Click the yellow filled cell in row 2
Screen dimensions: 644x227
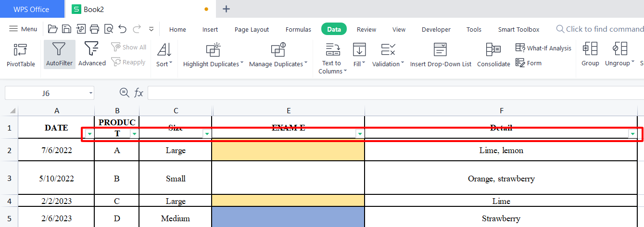pos(288,150)
